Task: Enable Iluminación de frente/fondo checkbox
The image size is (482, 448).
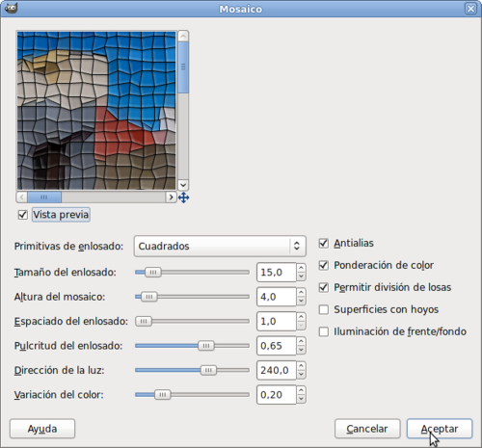Action: click(x=324, y=331)
